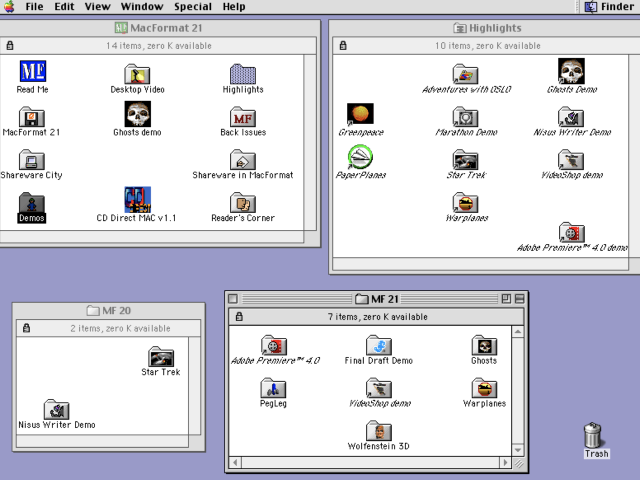This screenshot has height=480, width=640.
Task: Select Highlights folder in MacFormat 21 window
Action: point(243,74)
